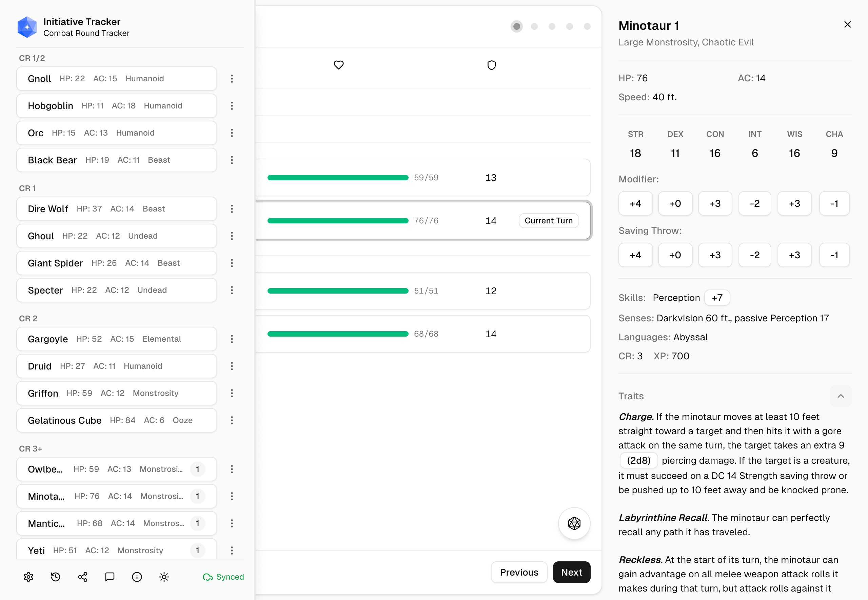This screenshot has height=600, width=868.
Task: Open Gargoyle's three-dot options menu
Action: pyautogui.click(x=232, y=339)
